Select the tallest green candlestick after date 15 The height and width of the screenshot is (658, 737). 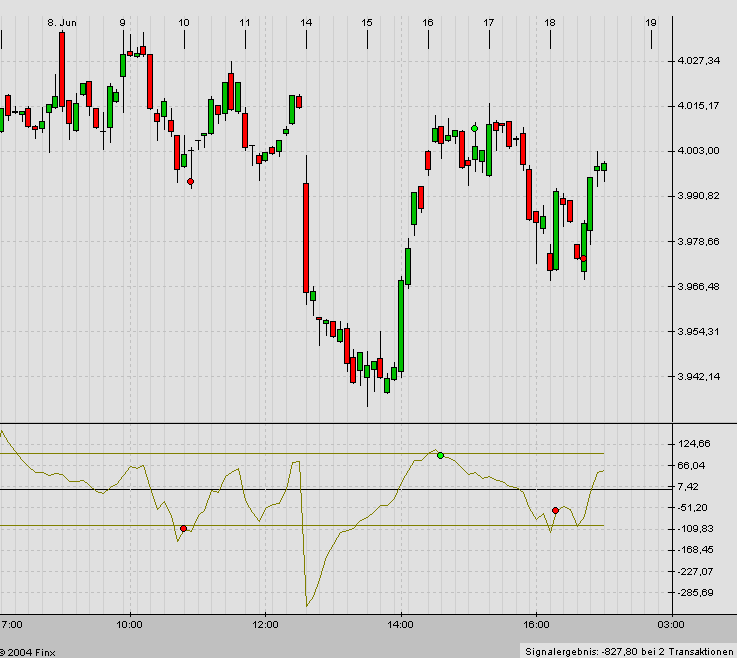[401, 325]
